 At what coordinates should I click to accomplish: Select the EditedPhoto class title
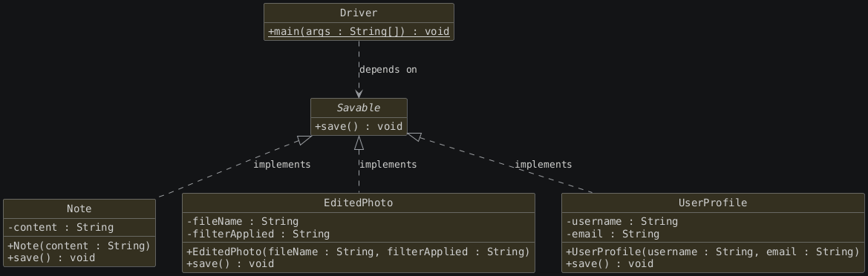pos(359,203)
